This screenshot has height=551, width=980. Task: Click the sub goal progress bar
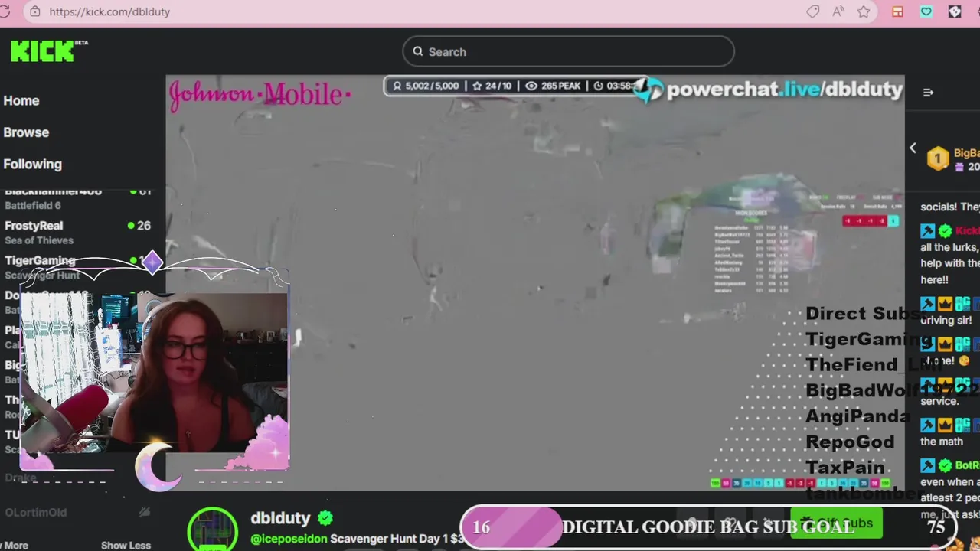[709, 527]
